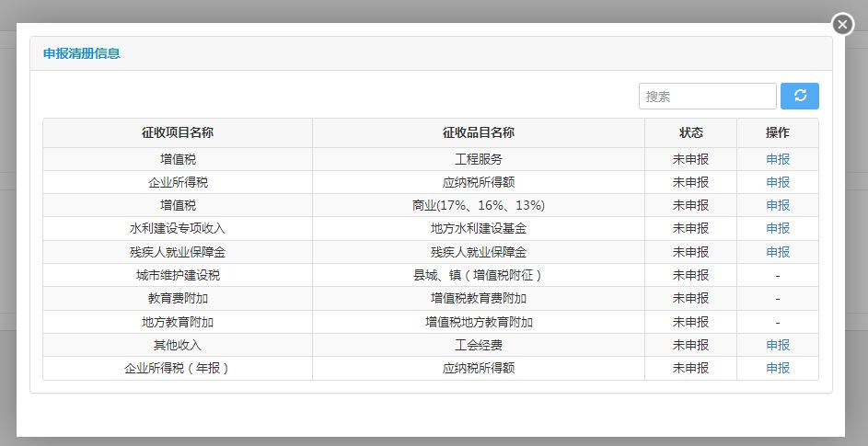
Task: Select the 其他收入 cell
Action: click(x=178, y=345)
